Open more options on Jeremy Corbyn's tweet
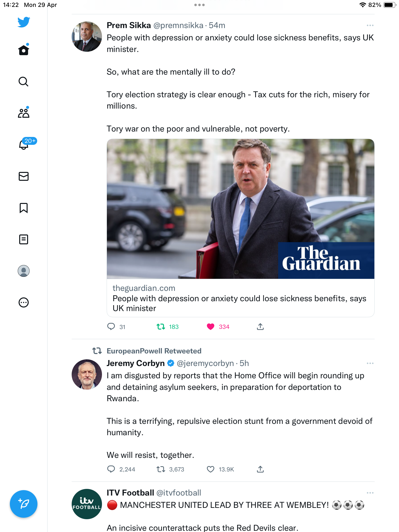 tap(370, 363)
